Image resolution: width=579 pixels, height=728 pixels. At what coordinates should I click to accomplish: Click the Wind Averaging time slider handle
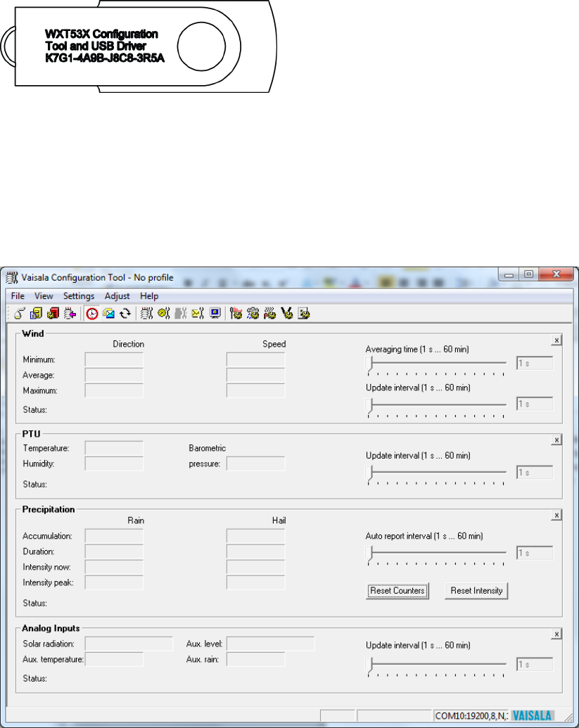369,364
